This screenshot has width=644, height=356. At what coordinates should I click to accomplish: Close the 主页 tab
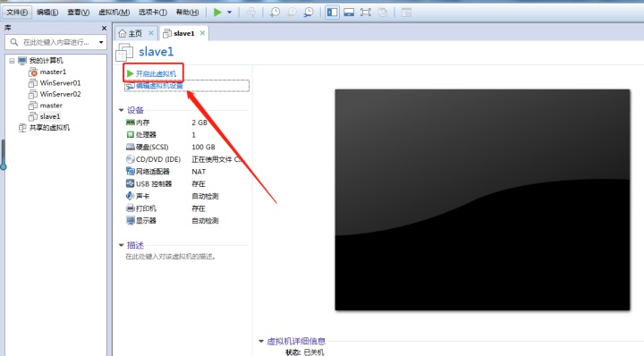click(x=151, y=33)
